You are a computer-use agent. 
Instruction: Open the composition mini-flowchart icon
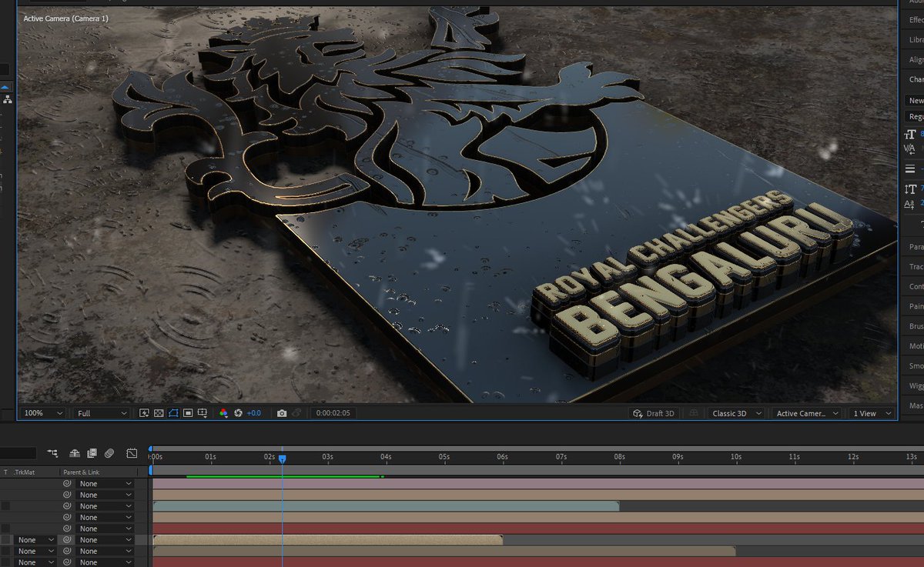click(x=52, y=454)
